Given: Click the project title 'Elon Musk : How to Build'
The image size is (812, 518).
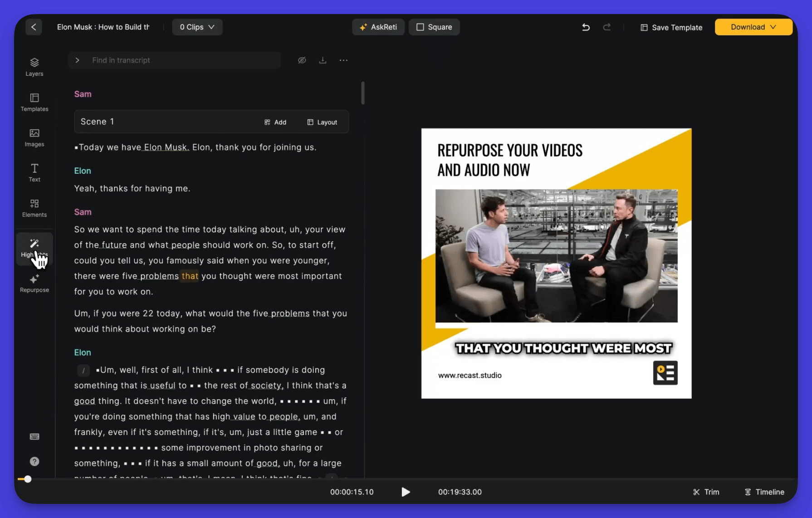Looking at the screenshot, I should point(103,27).
